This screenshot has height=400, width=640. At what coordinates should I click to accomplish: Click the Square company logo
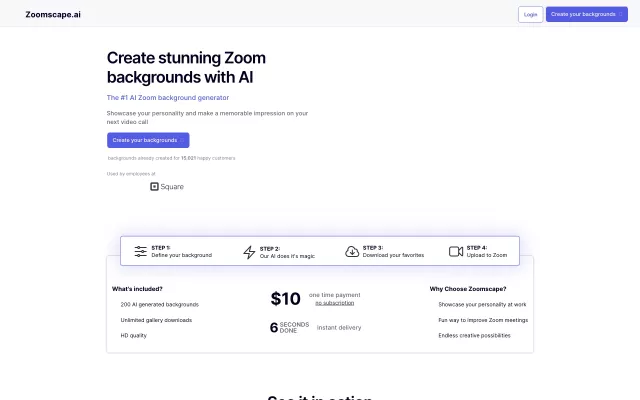(167, 186)
